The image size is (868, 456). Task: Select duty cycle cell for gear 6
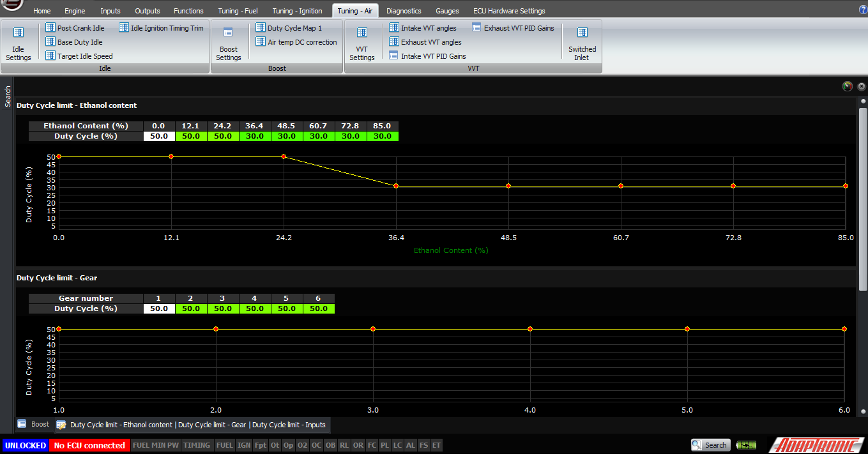[x=319, y=308]
